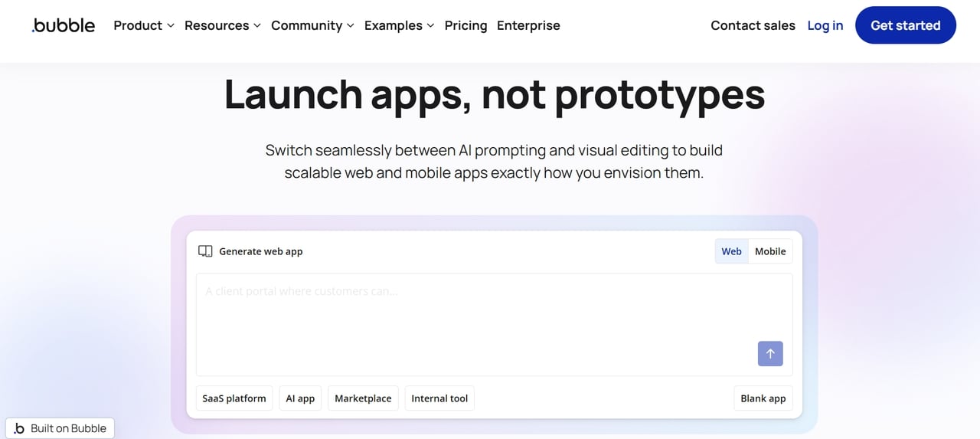Choose the Internal tool suggestion

[439, 398]
